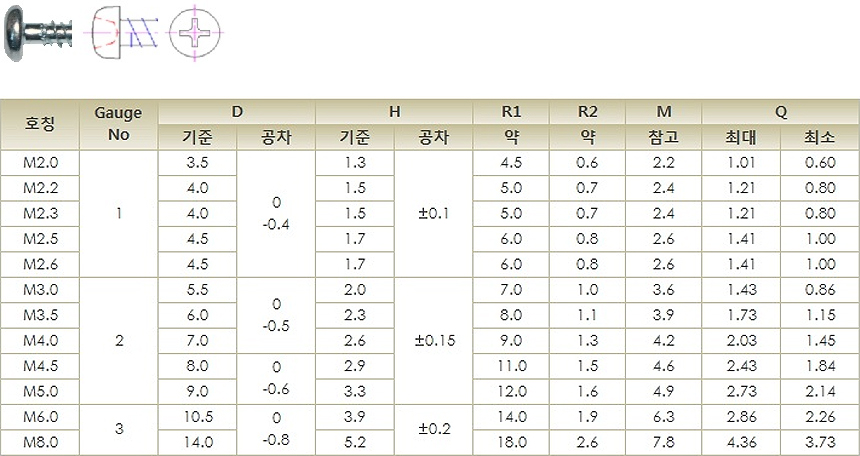Click the 최대 subheader cell
This screenshot has height=456, width=860.
tap(741, 138)
